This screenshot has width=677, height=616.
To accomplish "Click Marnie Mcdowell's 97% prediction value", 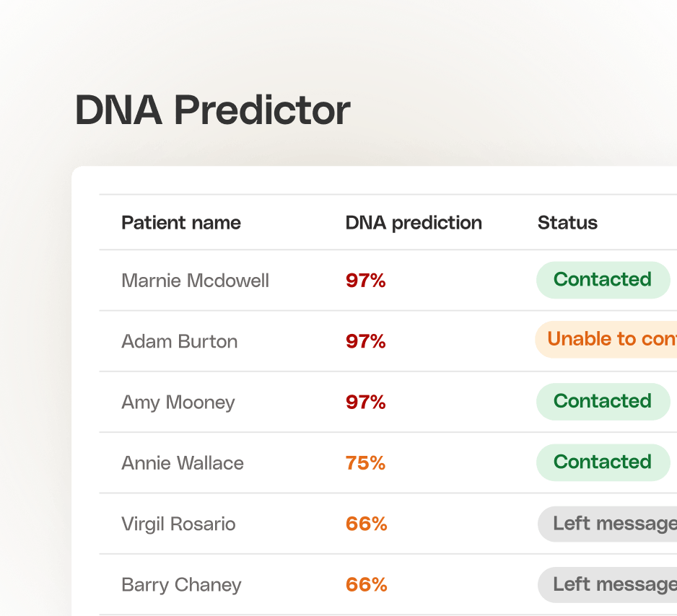I will [x=366, y=281].
